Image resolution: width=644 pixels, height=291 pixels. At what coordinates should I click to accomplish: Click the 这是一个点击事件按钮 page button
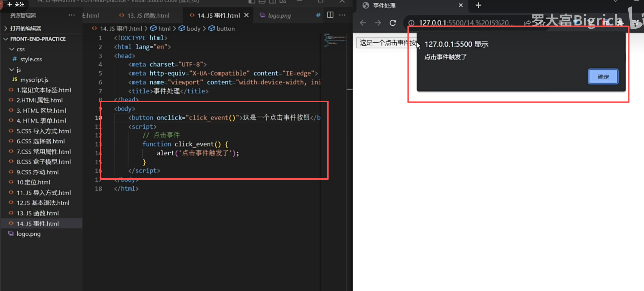[387, 43]
